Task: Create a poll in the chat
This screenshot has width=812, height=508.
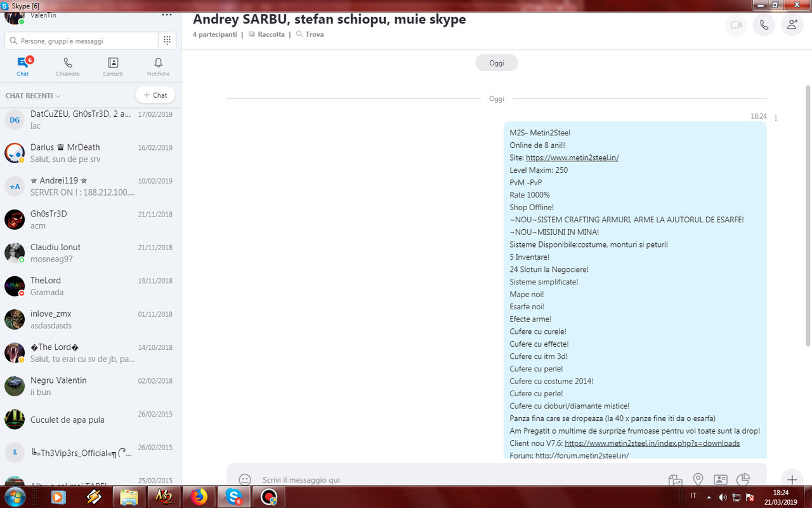Action: 743,480
